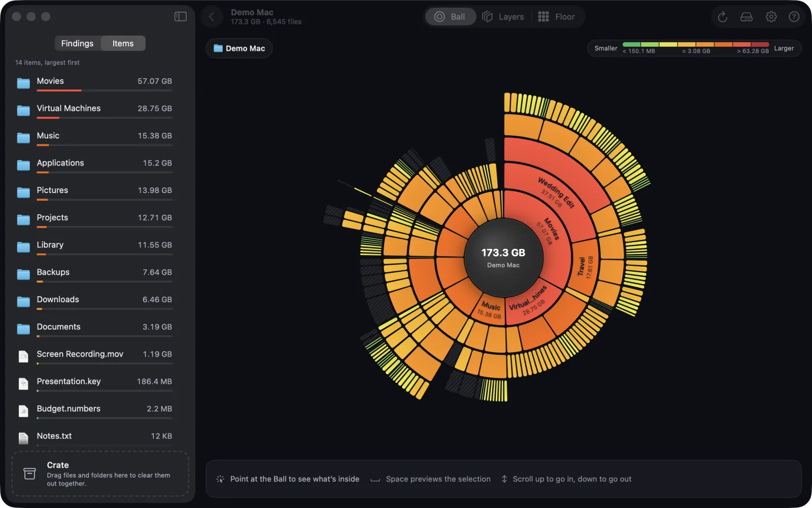
Task: Open the disk volume icon
Action: [747, 17]
